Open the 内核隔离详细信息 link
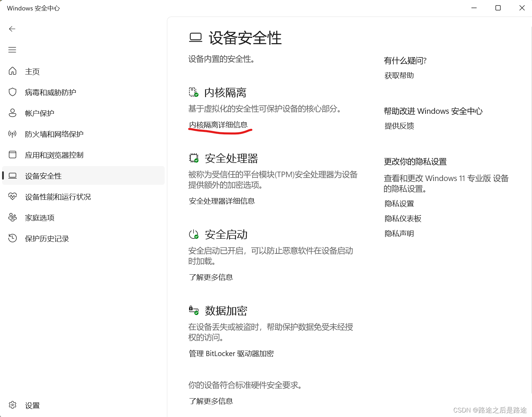 pos(218,125)
